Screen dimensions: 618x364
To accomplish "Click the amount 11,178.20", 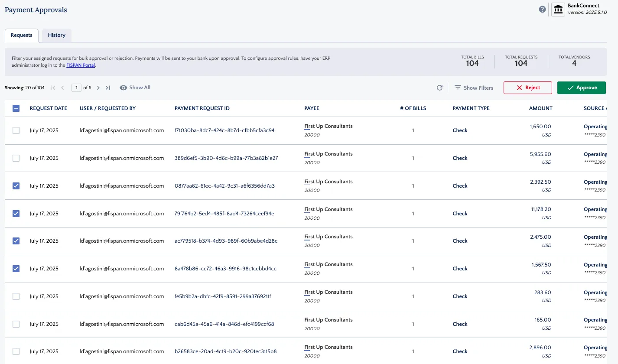I will click(541, 209).
